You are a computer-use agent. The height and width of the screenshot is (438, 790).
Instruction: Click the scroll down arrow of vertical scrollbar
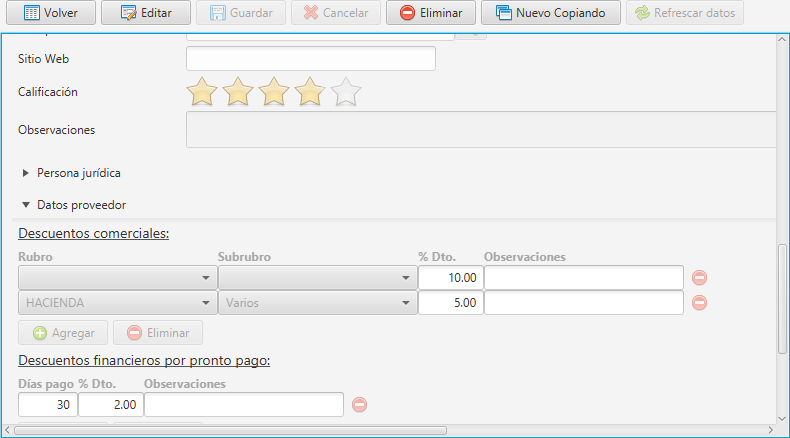[x=782, y=419]
